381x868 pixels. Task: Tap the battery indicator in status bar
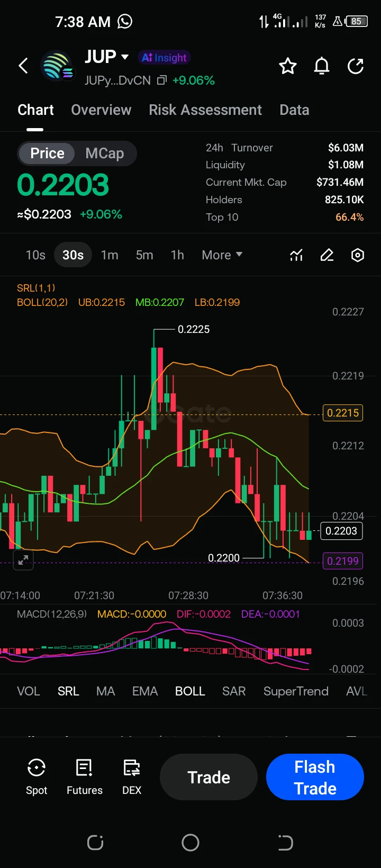[357, 22]
